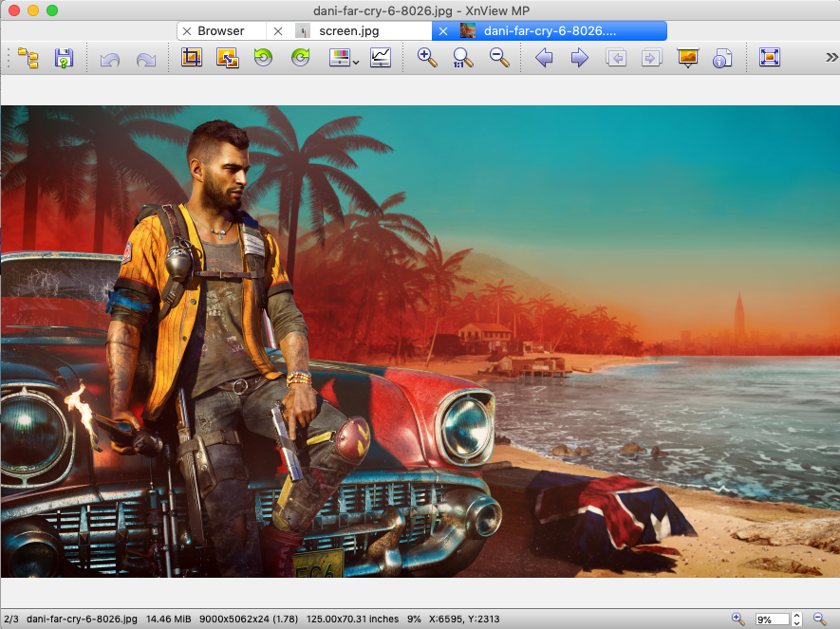Viewport: 840px width, 629px height.
Task: Close the screen.jpg tab
Action: (x=278, y=31)
